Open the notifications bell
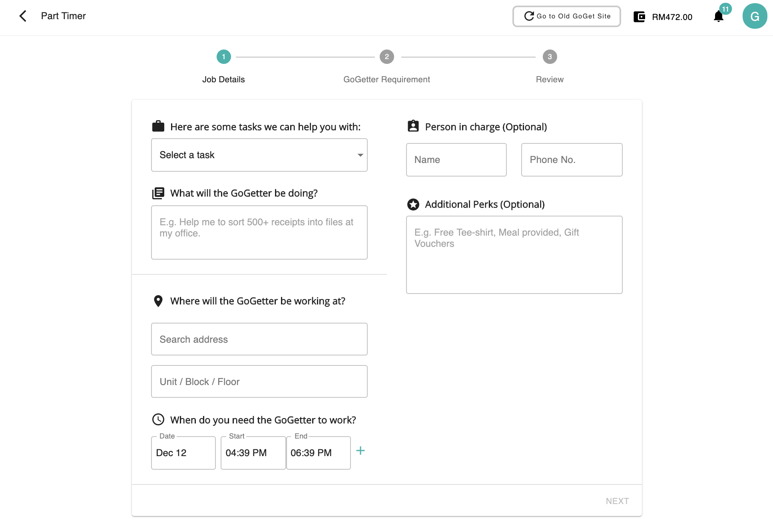This screenshot has height=532, width=773. click(719, 17)
